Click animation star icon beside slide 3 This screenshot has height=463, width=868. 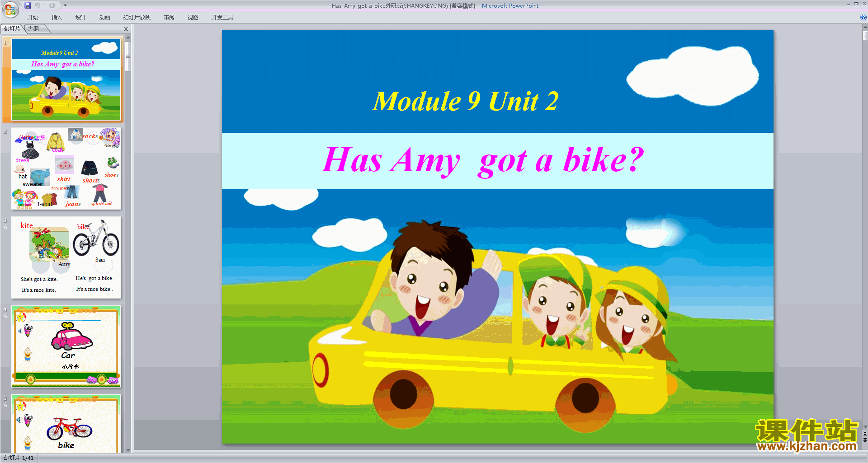[x=5, y=227]
